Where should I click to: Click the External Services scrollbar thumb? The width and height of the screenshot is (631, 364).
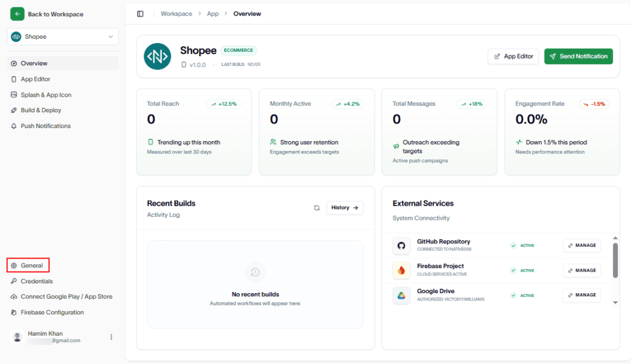tap(616, 261)
